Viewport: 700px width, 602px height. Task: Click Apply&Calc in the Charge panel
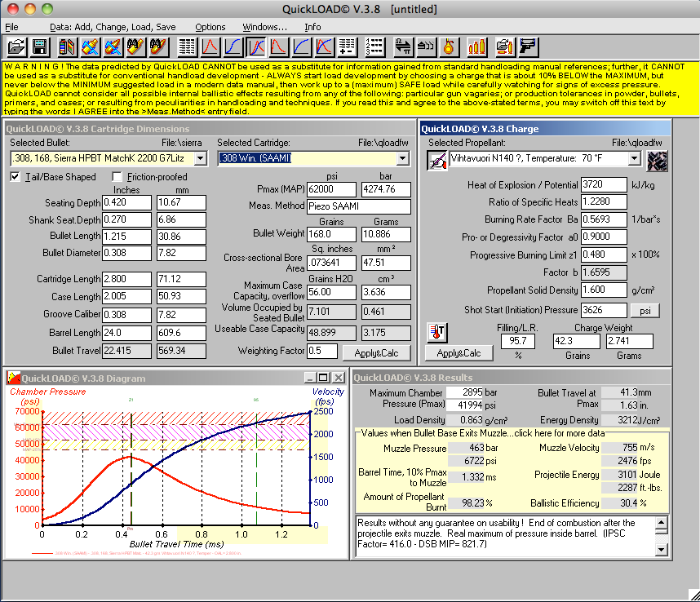[459, 353]
